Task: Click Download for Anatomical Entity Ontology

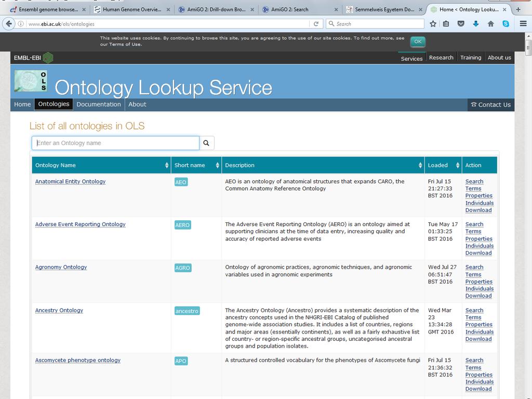Action: click(478, 210)
